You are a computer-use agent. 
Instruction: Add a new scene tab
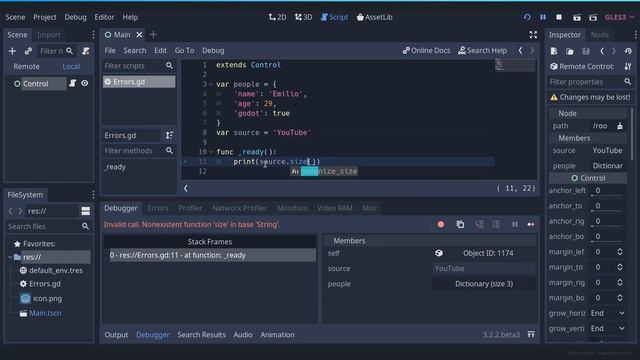click(x=153, y=35)
